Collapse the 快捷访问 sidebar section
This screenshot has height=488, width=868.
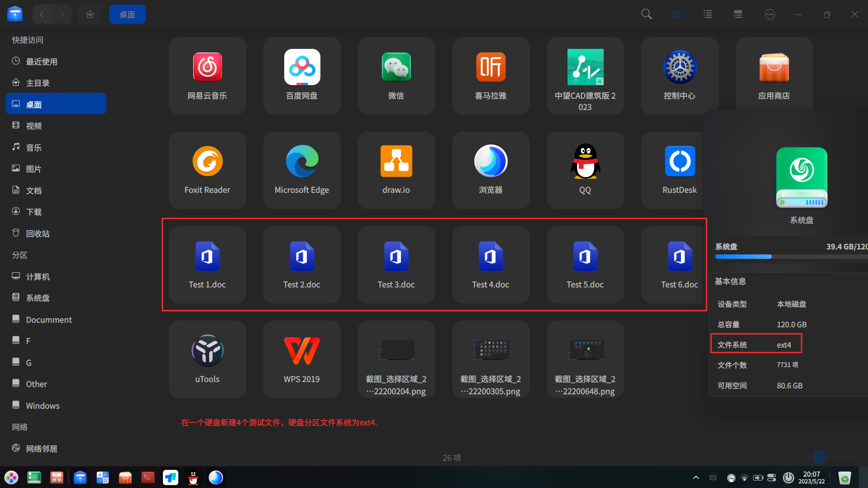tap(27, 40)
